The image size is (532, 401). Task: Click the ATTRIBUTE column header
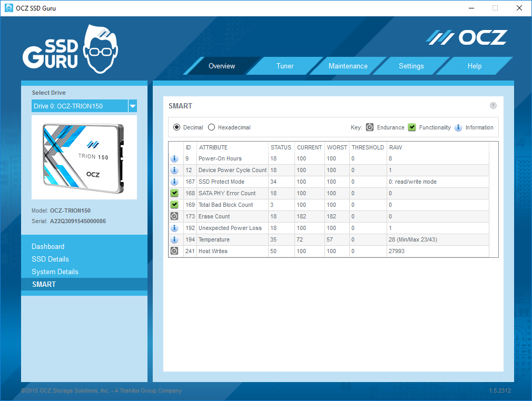coord(213,147)
